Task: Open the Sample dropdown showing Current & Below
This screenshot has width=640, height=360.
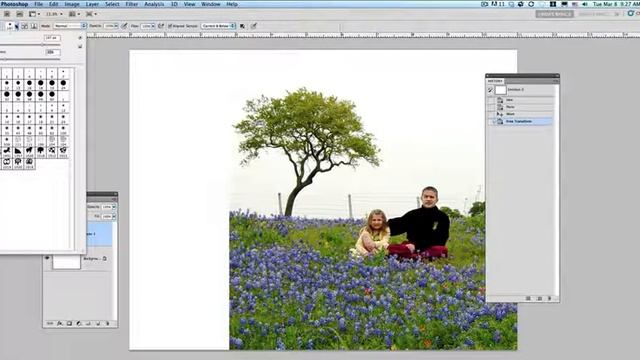Action: point(218,26)
